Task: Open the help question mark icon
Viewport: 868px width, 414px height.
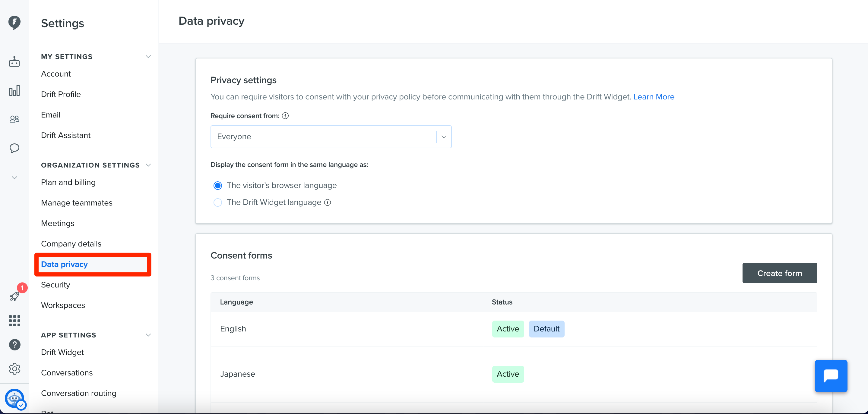Action: [14, 345]
